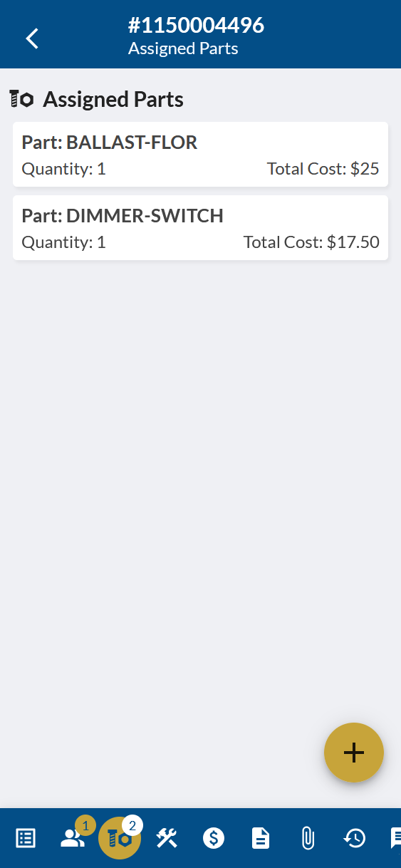Select the Total Cost: $25 text
The image size is (401, 868).
pyautogui.click(x=323, y=169)
